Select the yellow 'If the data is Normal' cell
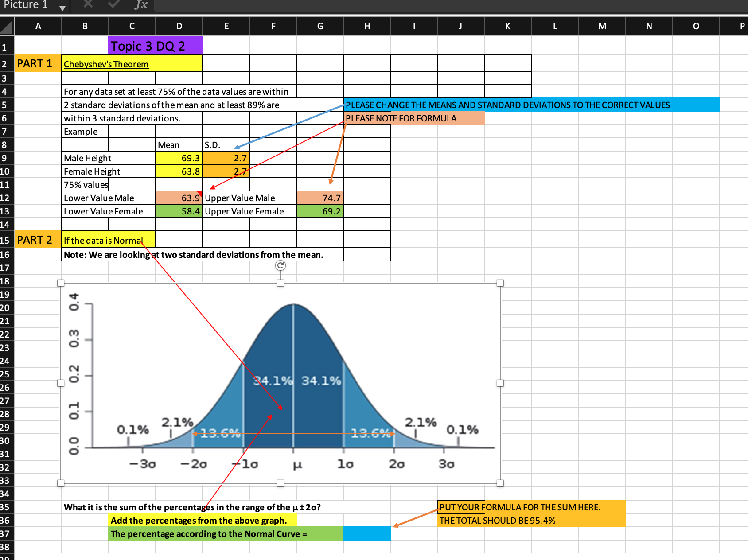Screen dimensions: 748x560 [109, 240]
